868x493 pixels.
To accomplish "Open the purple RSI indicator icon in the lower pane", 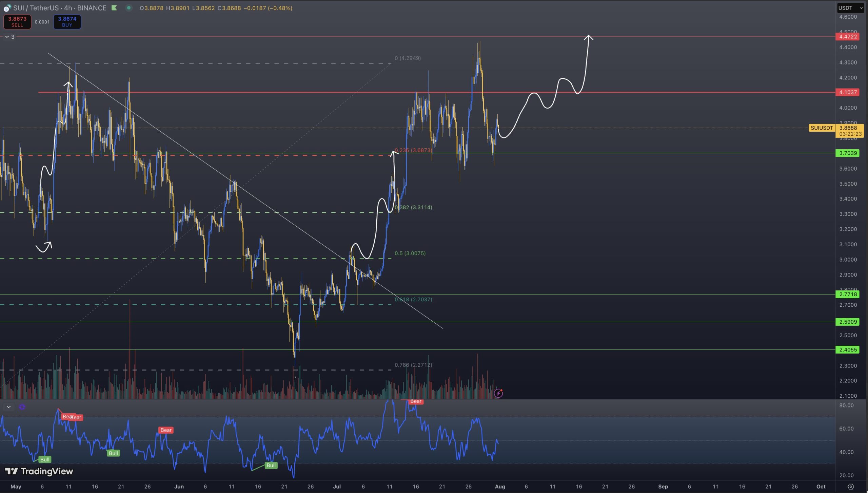I will [22, 407].
